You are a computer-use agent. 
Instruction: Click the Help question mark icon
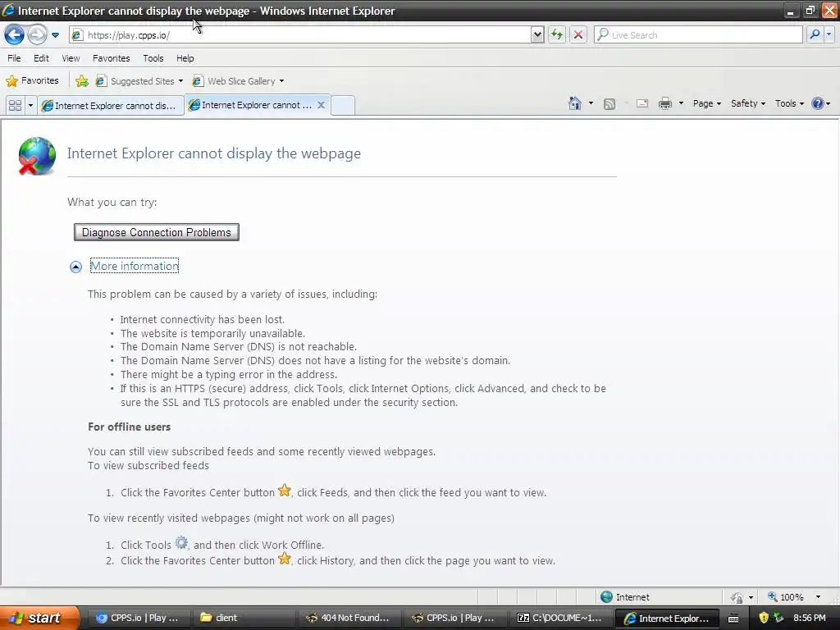click(818, 103)
